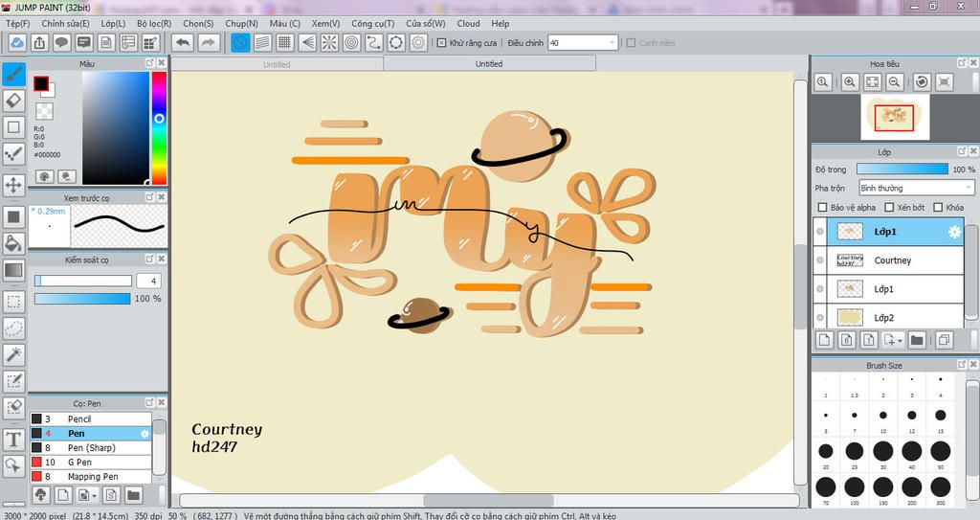Open settings gear for the Pen brush
This screenshot has width=980, height=520.
click(145, 433)
